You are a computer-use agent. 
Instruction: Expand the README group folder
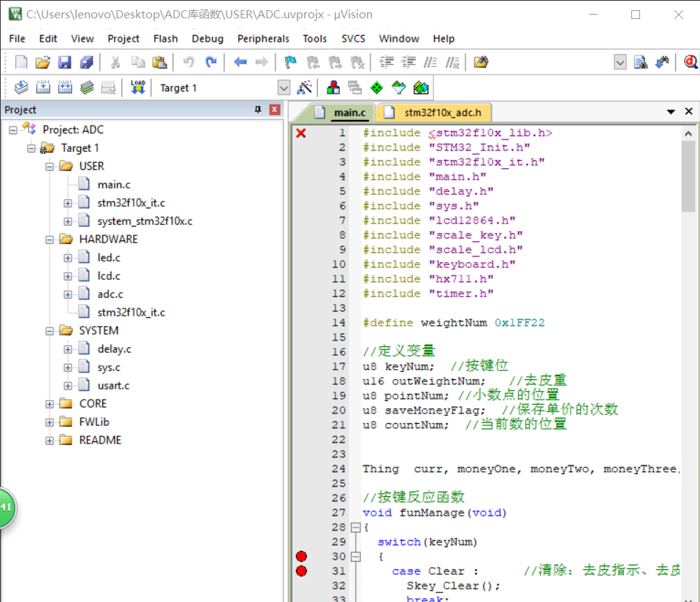coord(49,441)
